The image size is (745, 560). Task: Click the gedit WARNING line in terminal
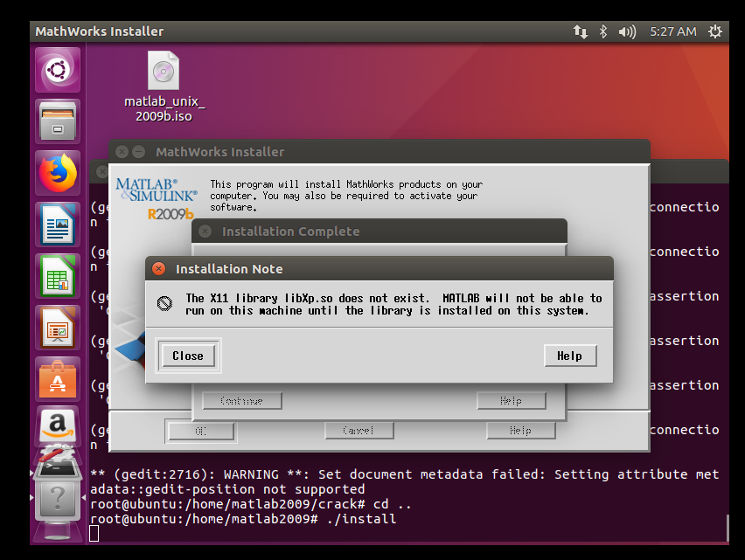(x=404, y=481)
